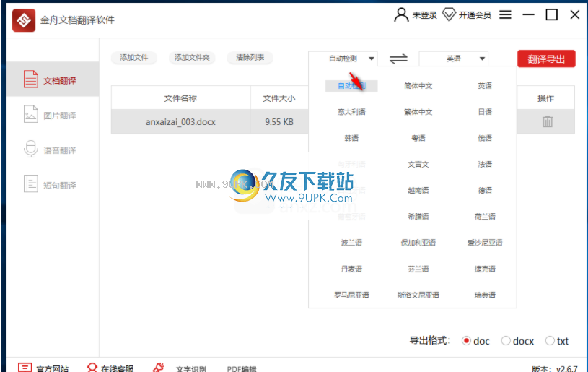Open target language 英语 dropdown

tap(453, 59)
